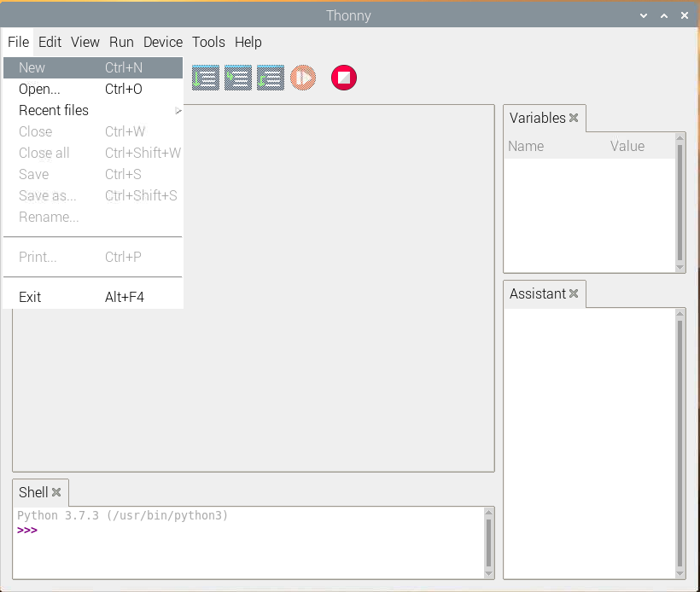Open the Edit menu
The height and width of the screenshot is (592, 700).
(50, 42)
